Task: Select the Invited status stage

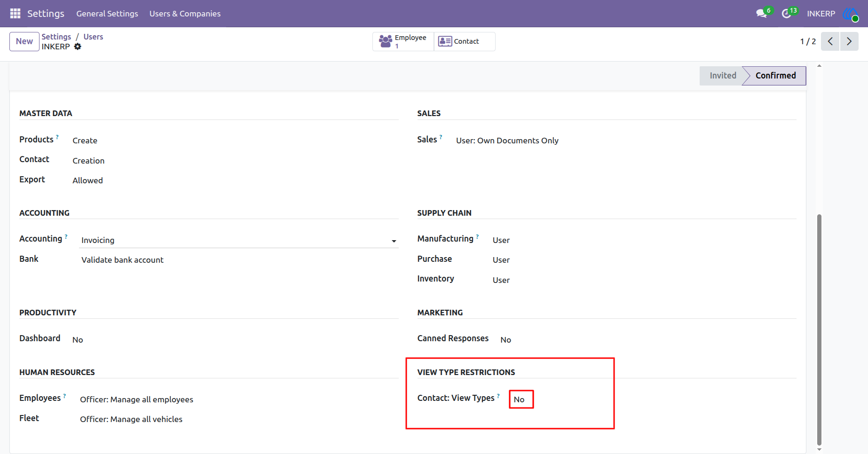Action: pyautogui.click(x=723, y=76)
